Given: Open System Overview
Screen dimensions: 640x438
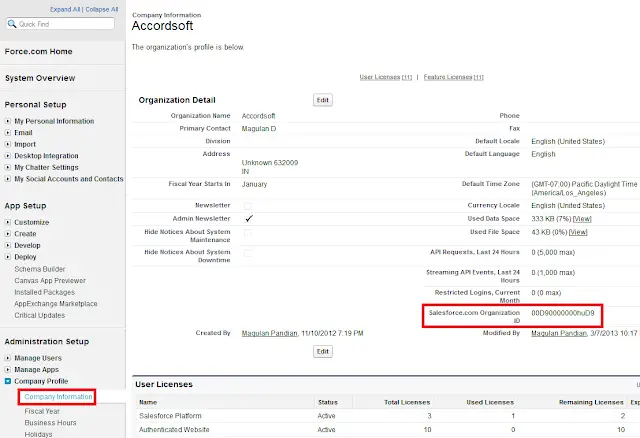Looking at the screenshot, I should (40, 78).
